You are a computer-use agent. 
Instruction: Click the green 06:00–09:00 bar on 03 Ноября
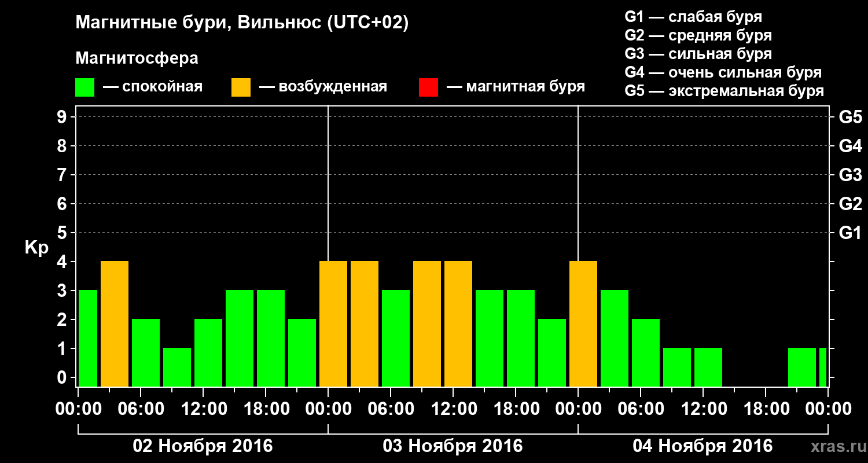coord(396,338)
